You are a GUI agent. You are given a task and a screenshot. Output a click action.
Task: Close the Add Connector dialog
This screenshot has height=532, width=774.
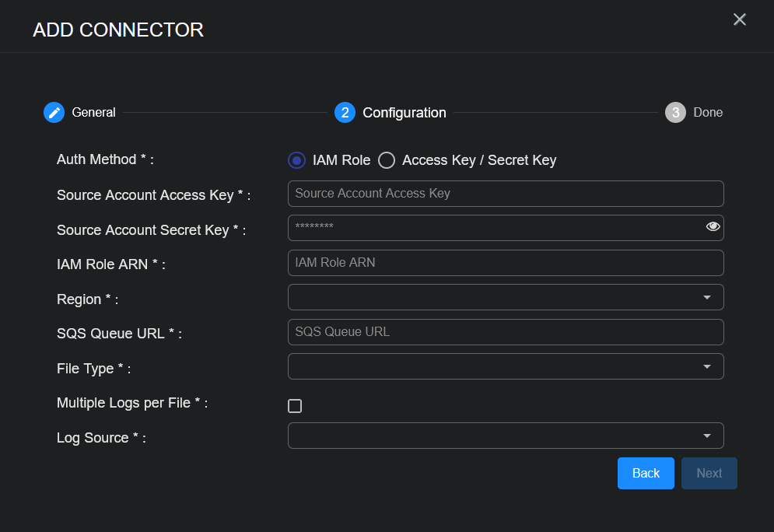point(739,19)
